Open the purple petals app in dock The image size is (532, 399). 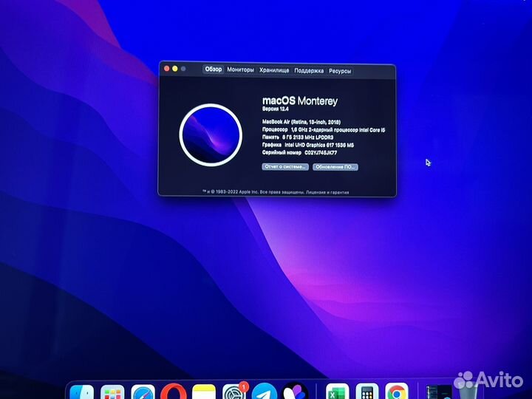pos(295,391)
